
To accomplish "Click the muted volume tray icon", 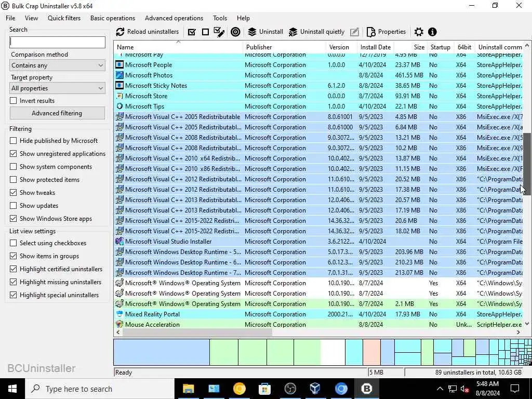I will (465, 389).
